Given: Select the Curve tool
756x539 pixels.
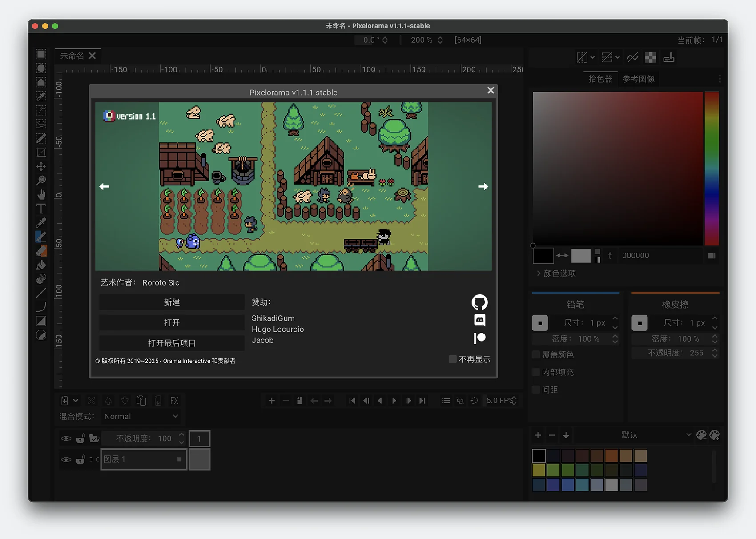Looking at the screenshot, I should coord(41,307).
